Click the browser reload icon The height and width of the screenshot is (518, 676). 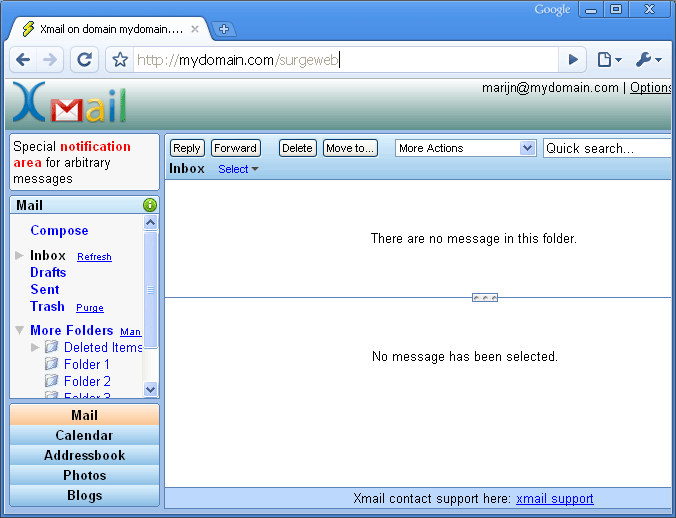click(85, 60)
